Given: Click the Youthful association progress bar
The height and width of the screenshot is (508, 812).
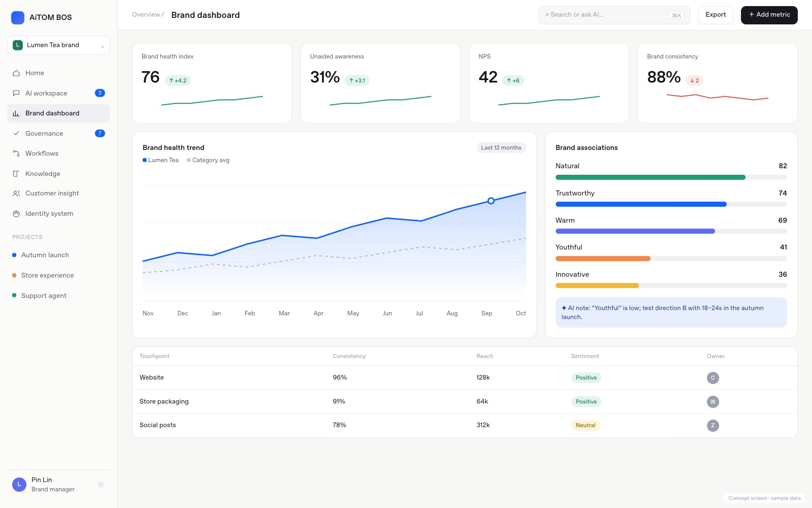Looking at the screenshot, I should pyautogui.click(x=671, y=258).
